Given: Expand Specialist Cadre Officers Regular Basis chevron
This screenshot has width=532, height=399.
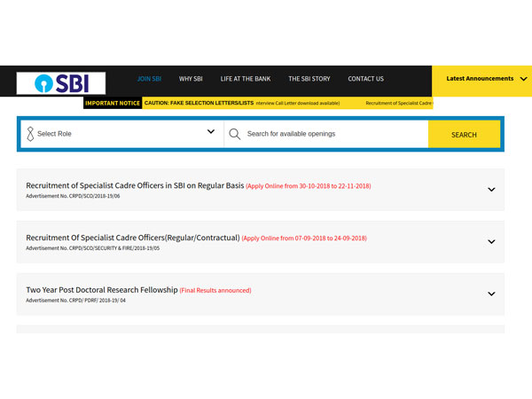Looking at the screenshot, I should (491, 190).
